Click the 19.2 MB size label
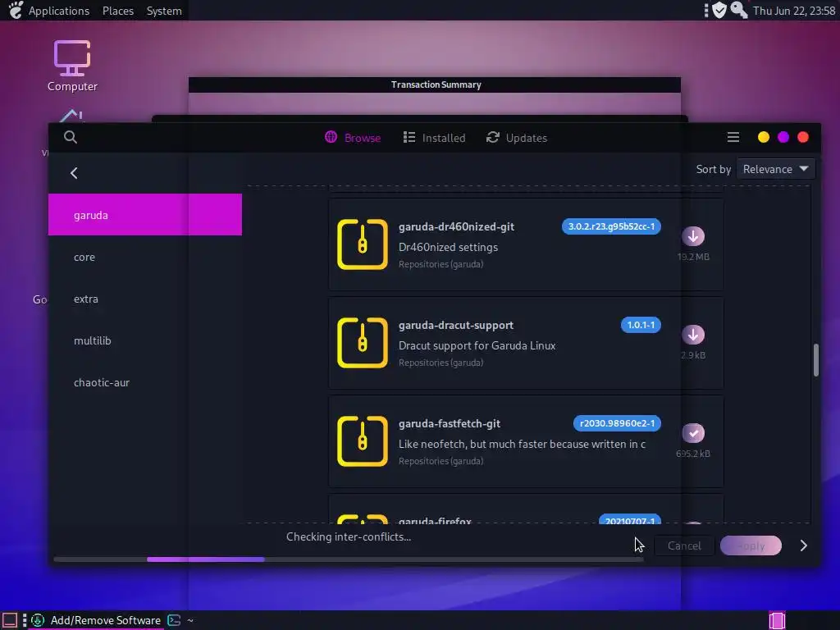840x630 pixels. [x=693, y=257]
